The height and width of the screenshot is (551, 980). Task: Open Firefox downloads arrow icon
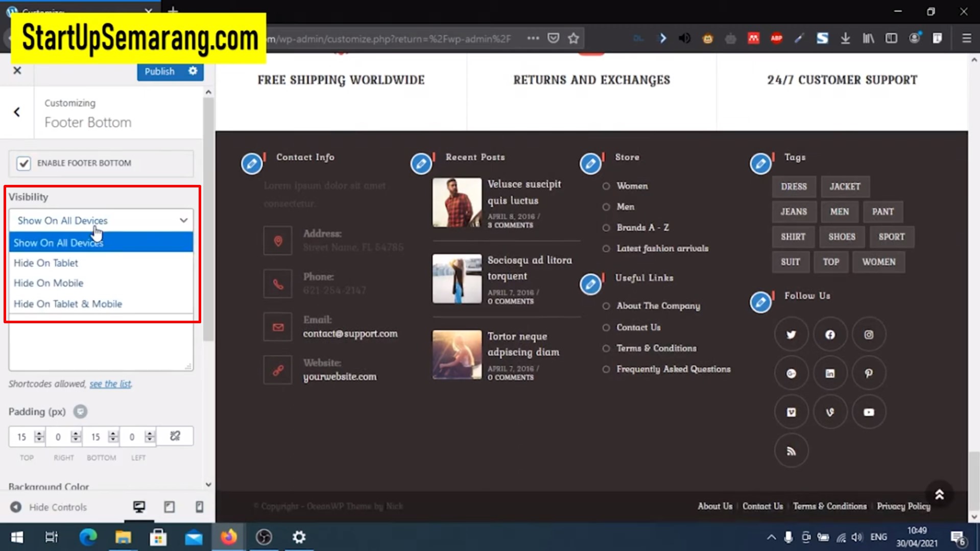point(845,38)
